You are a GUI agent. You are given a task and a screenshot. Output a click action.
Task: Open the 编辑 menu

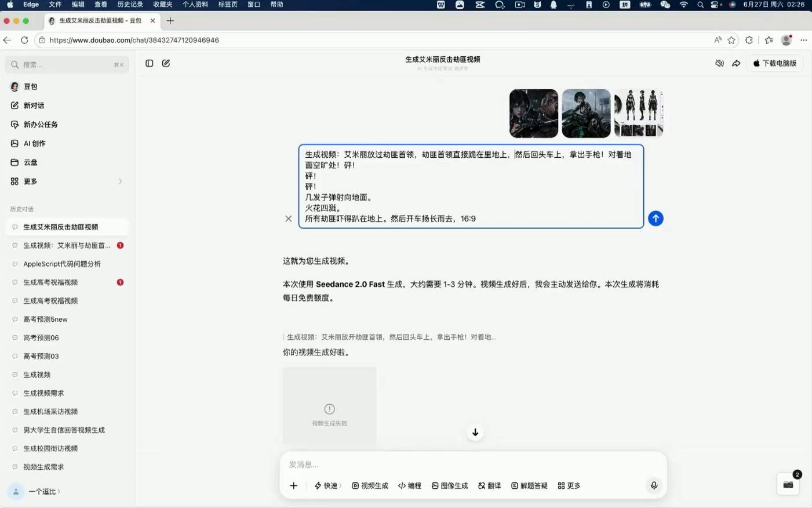78,5
